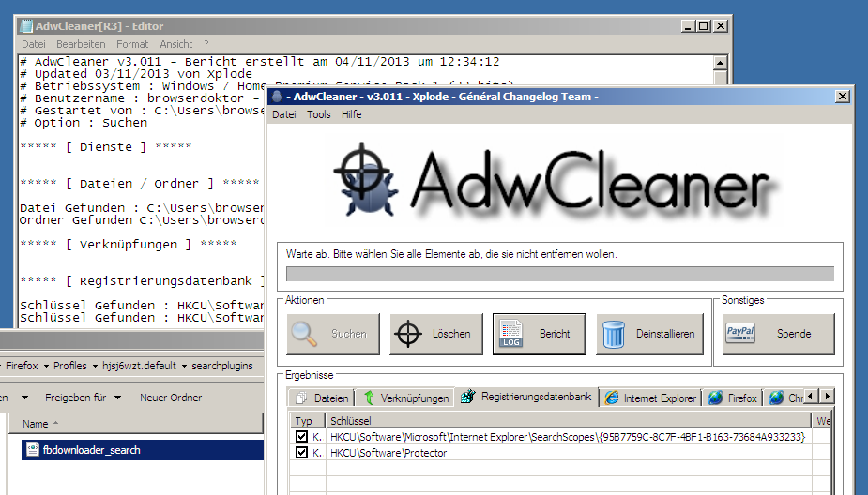The width and height of the screenshot is (868, 495).
Task: Click Profiles breadcrumb in Explorer
Action: pyautogui.click(x=69, y=367)
